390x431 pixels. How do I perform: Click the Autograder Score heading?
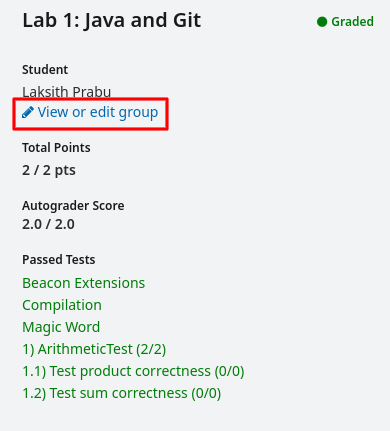click(73, 205)
